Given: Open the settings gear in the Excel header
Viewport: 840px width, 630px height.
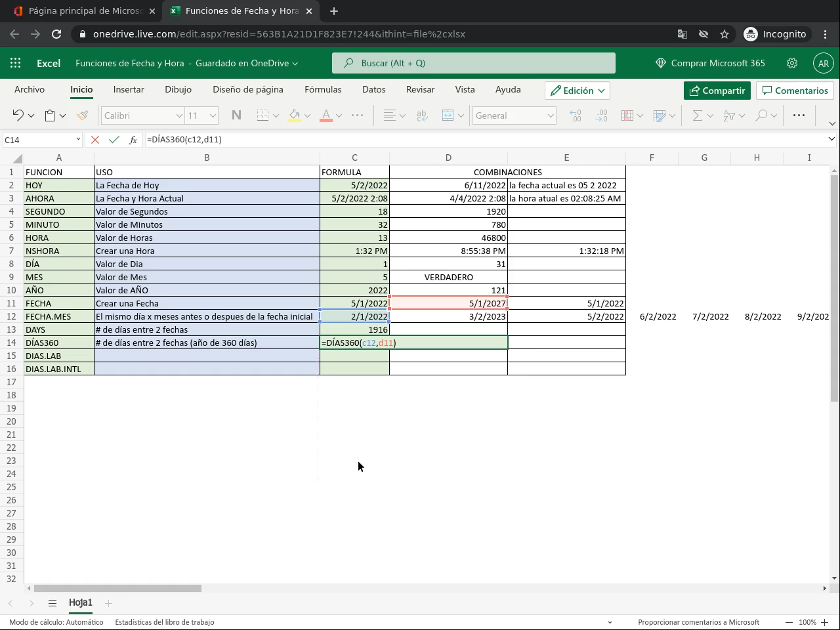Looking at the screenshot, I should click(792, 63).
